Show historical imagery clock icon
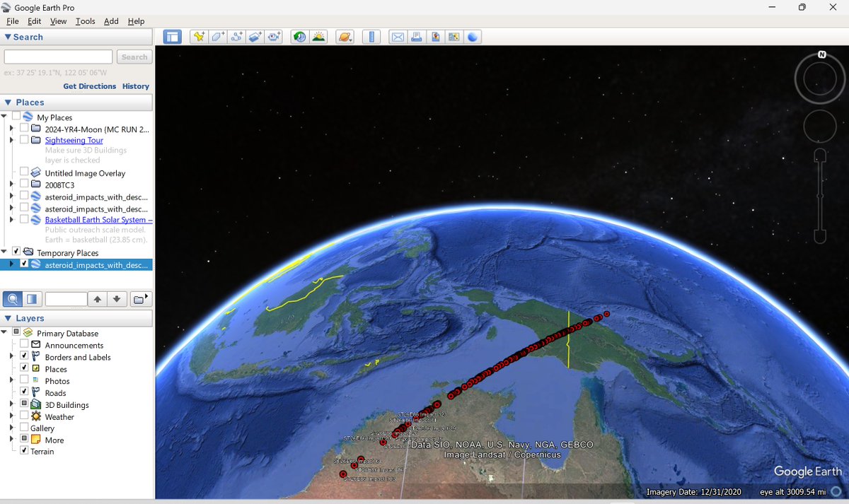The height and width of the screenshot is (504, 849). coord(300,37)
